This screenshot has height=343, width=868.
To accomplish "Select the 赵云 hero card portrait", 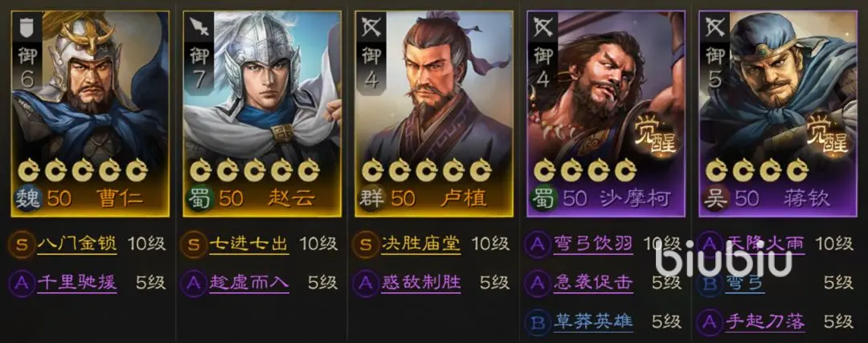I will tap(262, 113).
